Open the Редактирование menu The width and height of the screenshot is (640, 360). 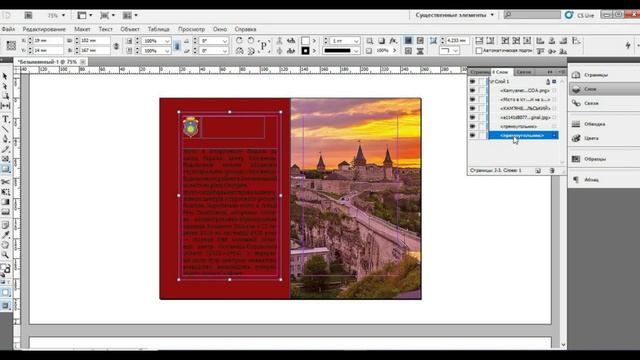point(44,29)
